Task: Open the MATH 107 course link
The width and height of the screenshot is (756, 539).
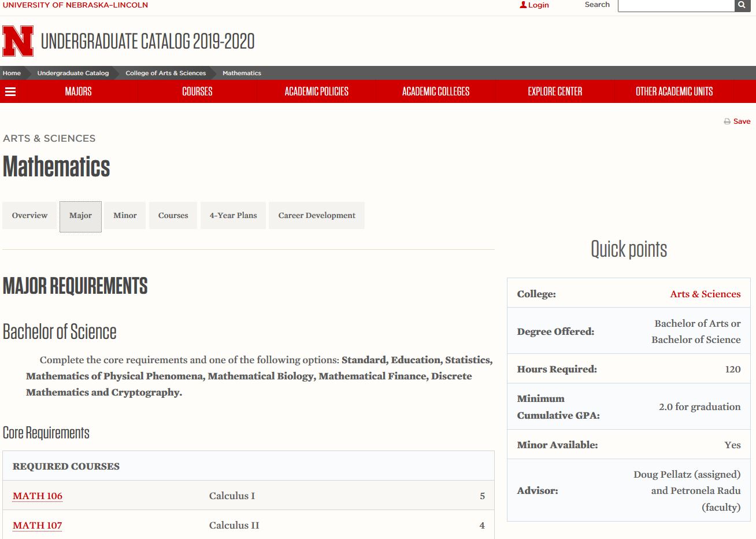Action: [38, 526]
